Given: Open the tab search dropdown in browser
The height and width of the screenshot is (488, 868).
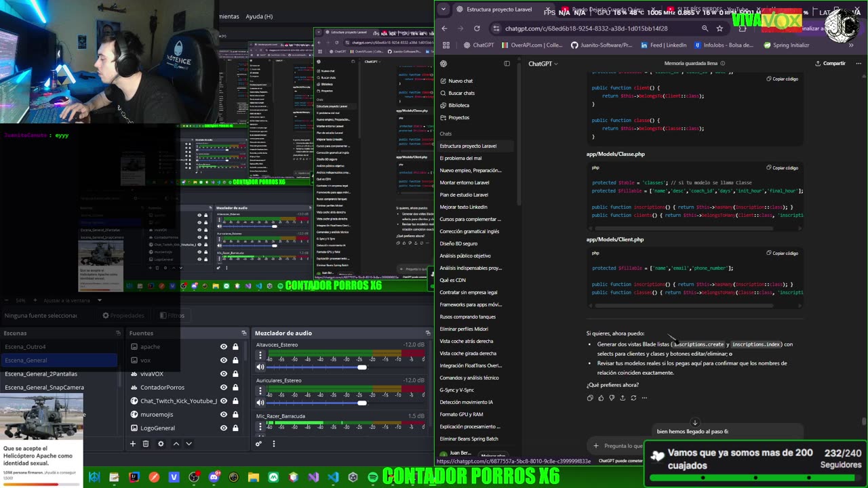Looking at the screenshot, I should [x=443, y=9].
